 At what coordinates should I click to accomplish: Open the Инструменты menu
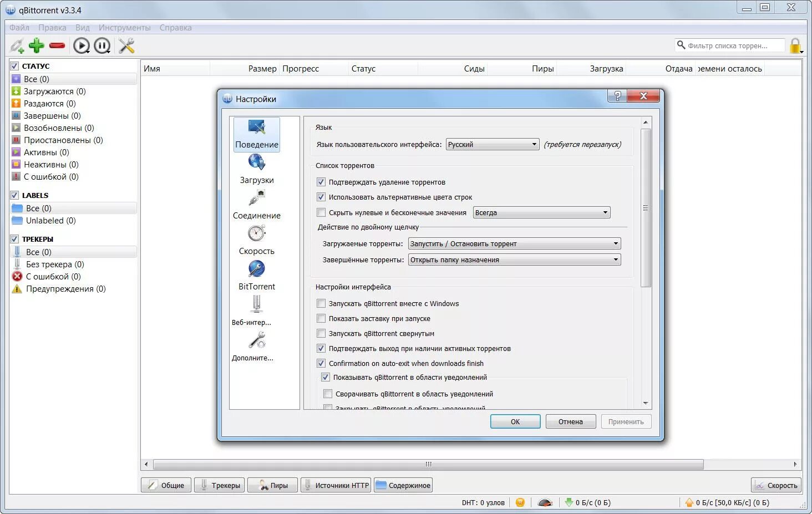click(124, 28)
